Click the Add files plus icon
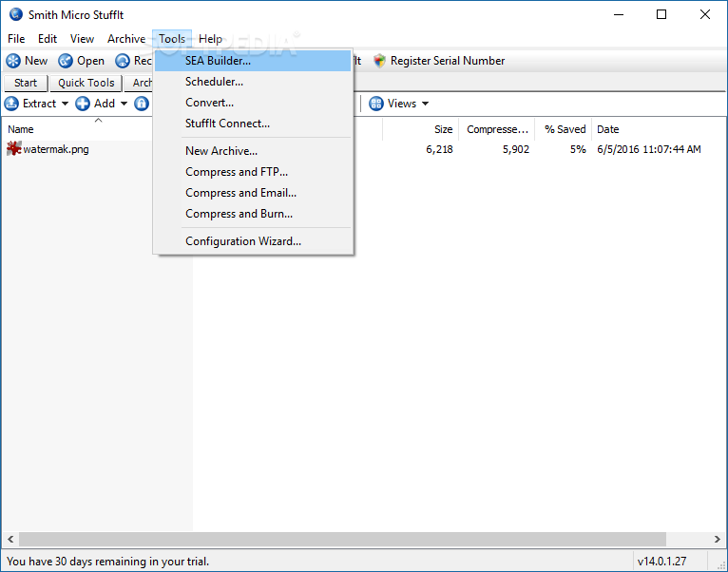The image size is (728, 572). pos(83,104)
